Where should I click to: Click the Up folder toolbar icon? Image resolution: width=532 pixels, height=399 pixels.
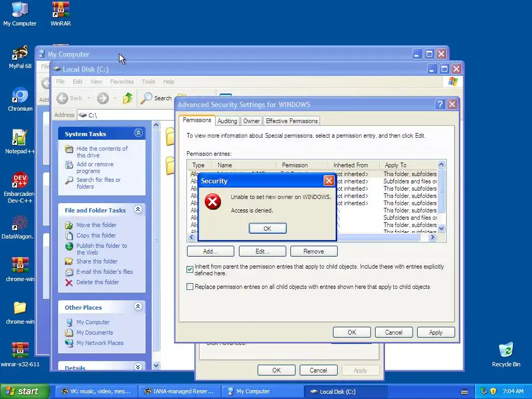tap(128, 98)
